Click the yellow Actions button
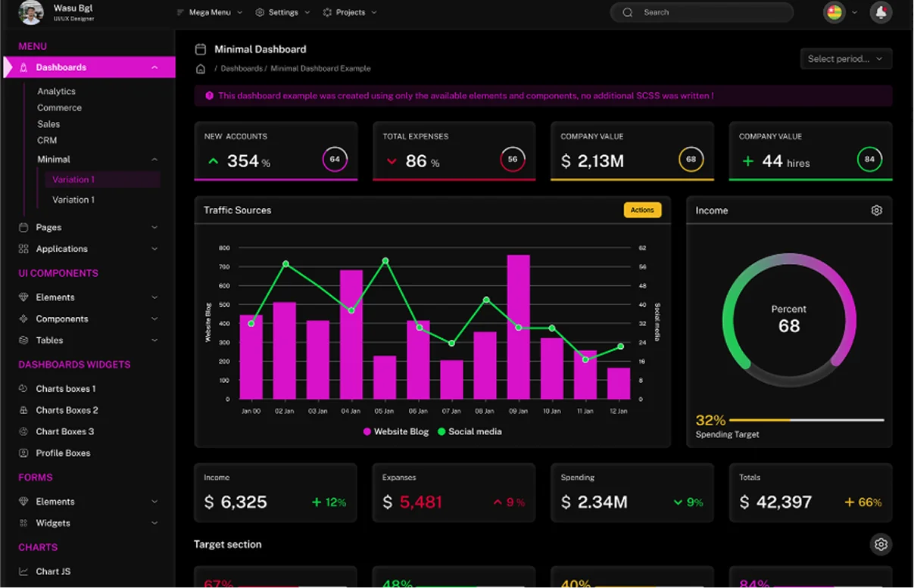The image size is (914, 588). 642,210
